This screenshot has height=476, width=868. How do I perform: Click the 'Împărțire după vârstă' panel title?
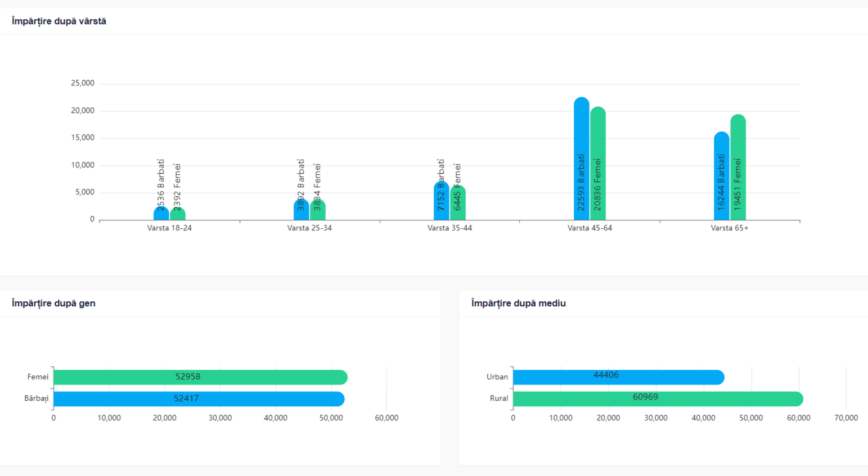pos(59,21)
